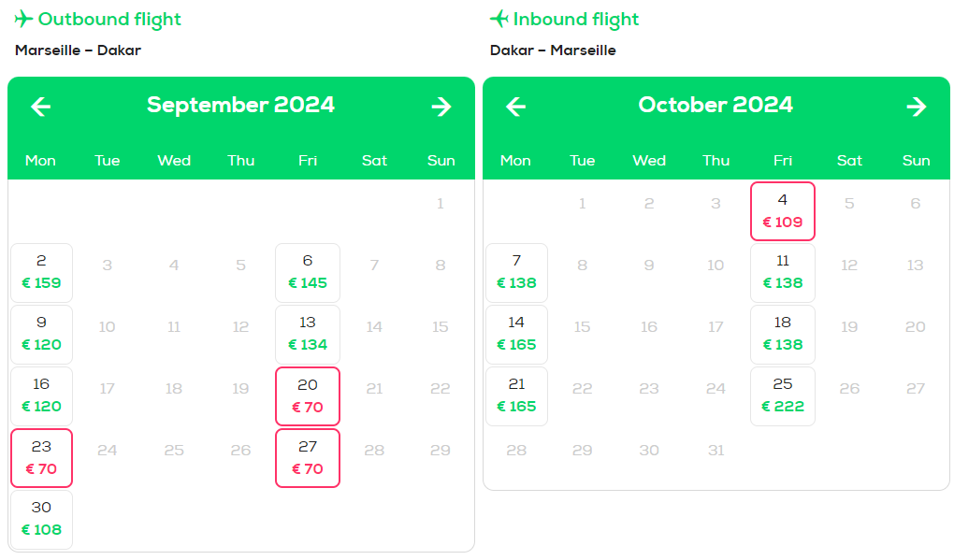Select September 20 outbound for €70
The width and height of the screenshot is (954, 560).
tap(308, 396)
